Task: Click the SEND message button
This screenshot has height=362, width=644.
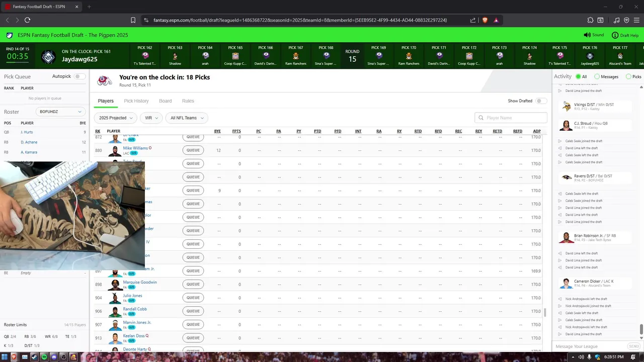Action: pyautogui.click(x=634, y=346)
